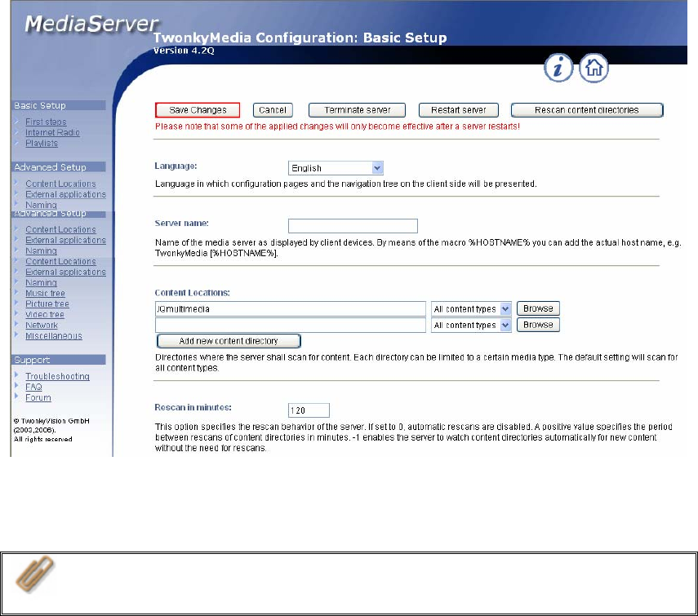View the FAQ page
This screenshot has width=698, height=616.
[33, 388]
